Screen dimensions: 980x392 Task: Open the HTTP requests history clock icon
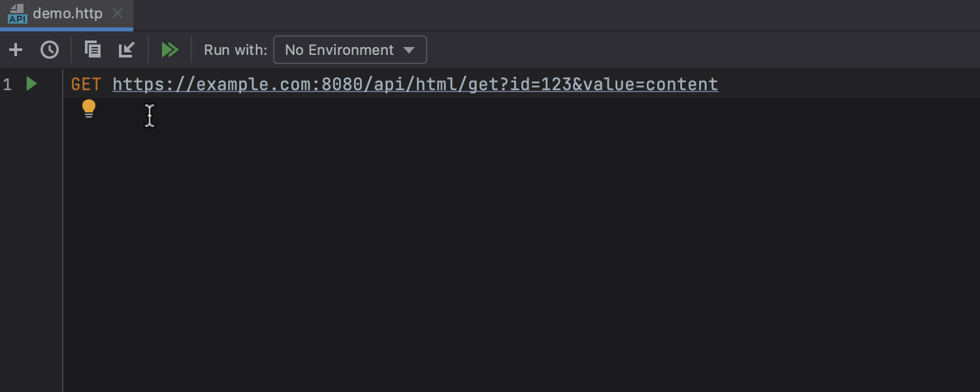[x=50, y=50]
